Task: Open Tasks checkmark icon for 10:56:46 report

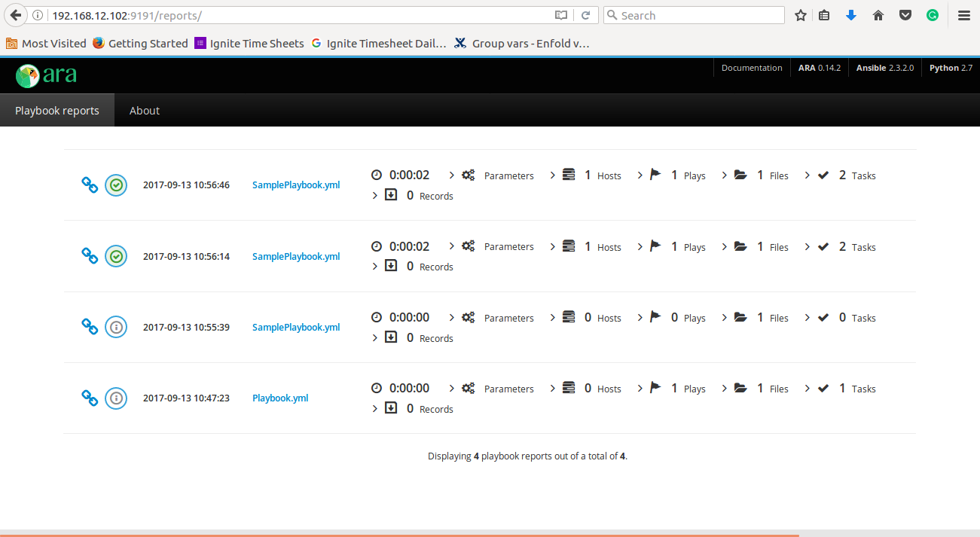Action: pyautogui.click(x=823, y=175)
